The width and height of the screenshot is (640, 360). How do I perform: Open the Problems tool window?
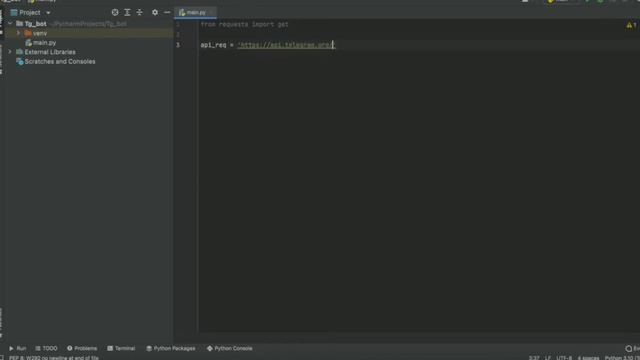click(82, 349)
